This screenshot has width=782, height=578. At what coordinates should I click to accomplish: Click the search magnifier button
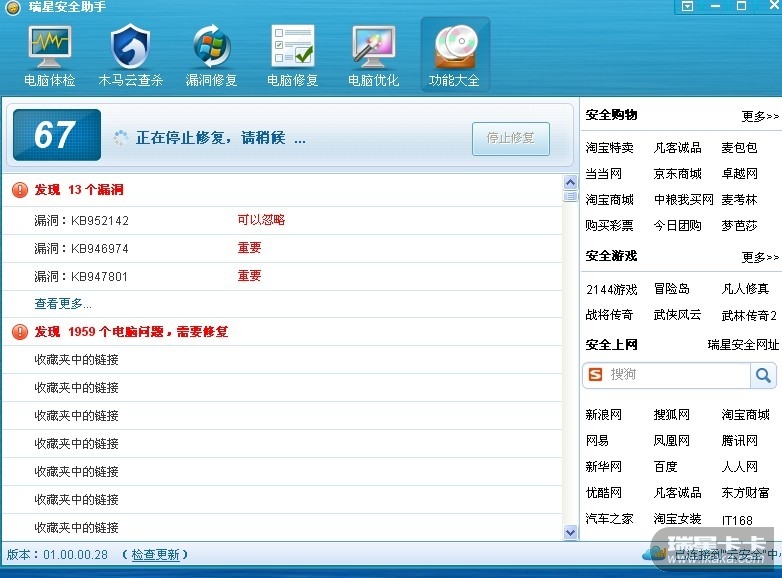click(x=763, y=375)
